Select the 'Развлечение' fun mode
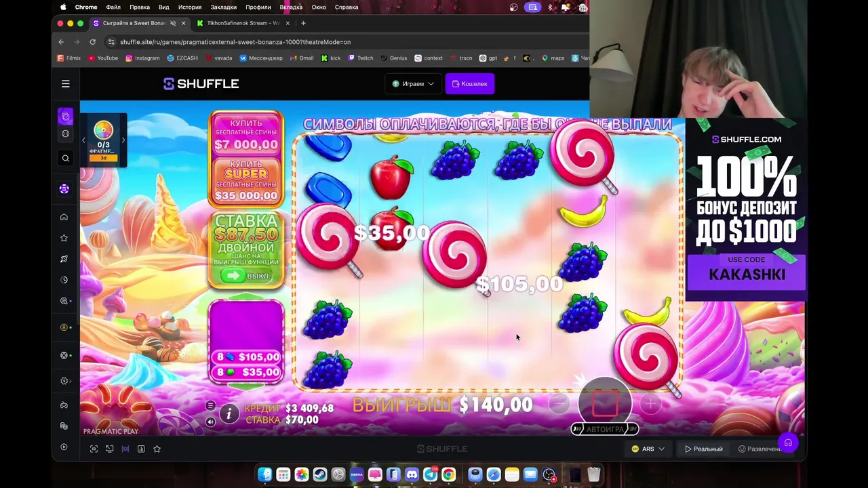This screenshot has width=868, height=488. [760, 449]
